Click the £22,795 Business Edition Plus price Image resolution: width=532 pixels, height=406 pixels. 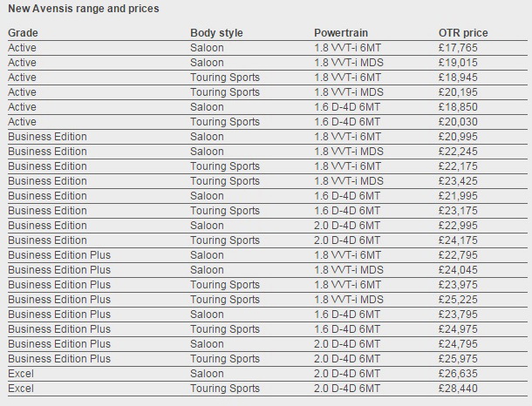458,255
